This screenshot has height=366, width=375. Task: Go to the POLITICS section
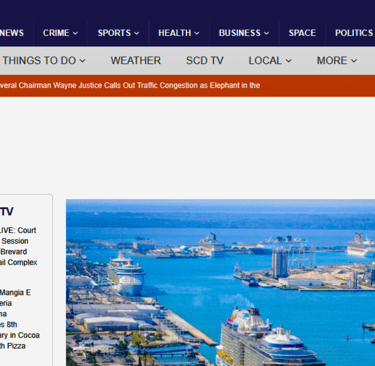tap(354, 33)
